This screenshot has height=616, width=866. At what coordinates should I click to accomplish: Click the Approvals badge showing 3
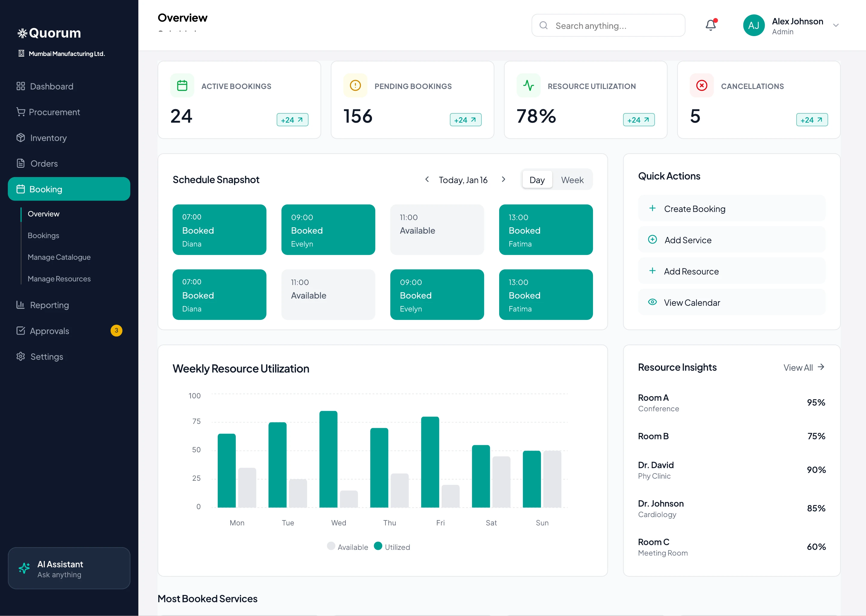(116, 330)
